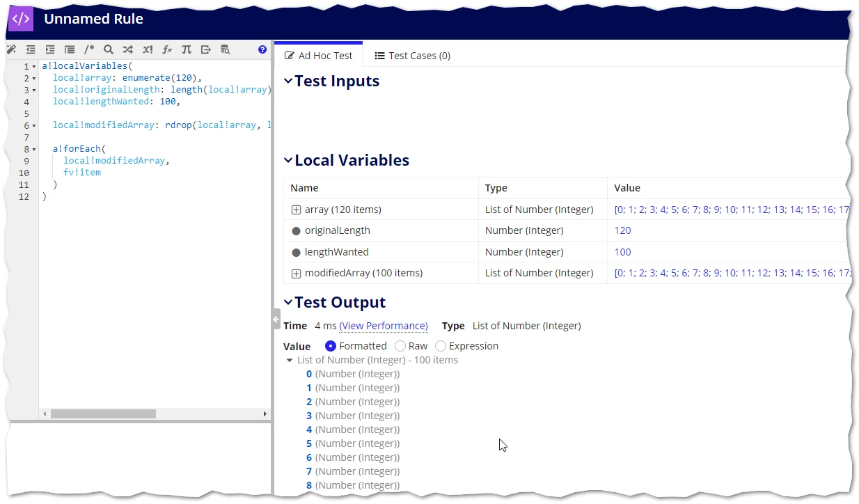Click the shuffle arrows toolbar icon

[x=128, y=49]
